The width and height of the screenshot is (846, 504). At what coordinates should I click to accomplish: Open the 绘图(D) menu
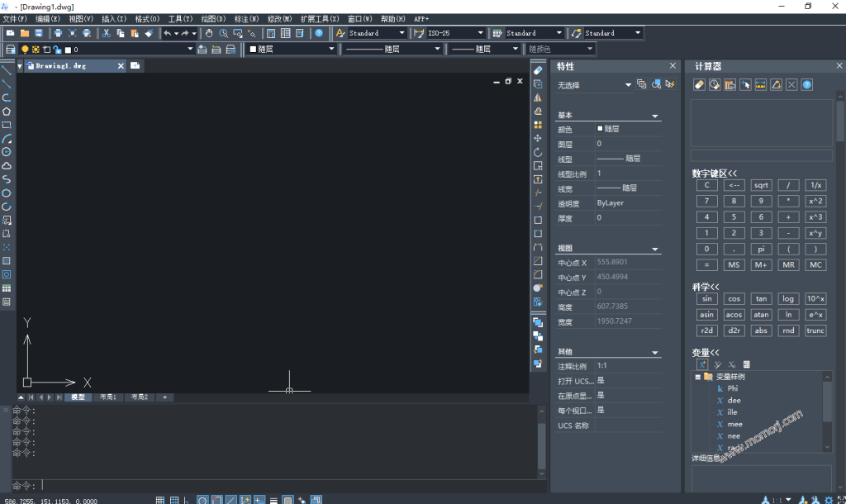click(x=213, y=18)
